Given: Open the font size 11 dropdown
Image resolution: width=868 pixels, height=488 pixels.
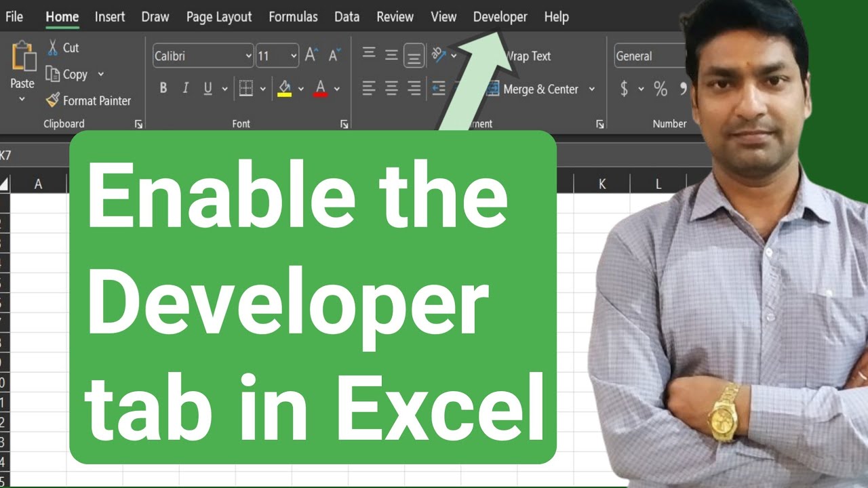Looking at the screenshot, I should point(294,56).
